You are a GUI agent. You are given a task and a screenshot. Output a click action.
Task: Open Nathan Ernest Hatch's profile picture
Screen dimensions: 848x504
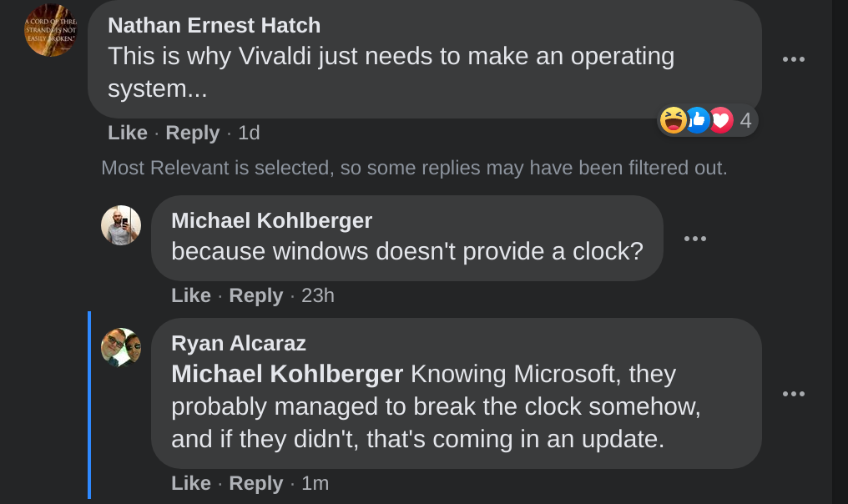51,31
